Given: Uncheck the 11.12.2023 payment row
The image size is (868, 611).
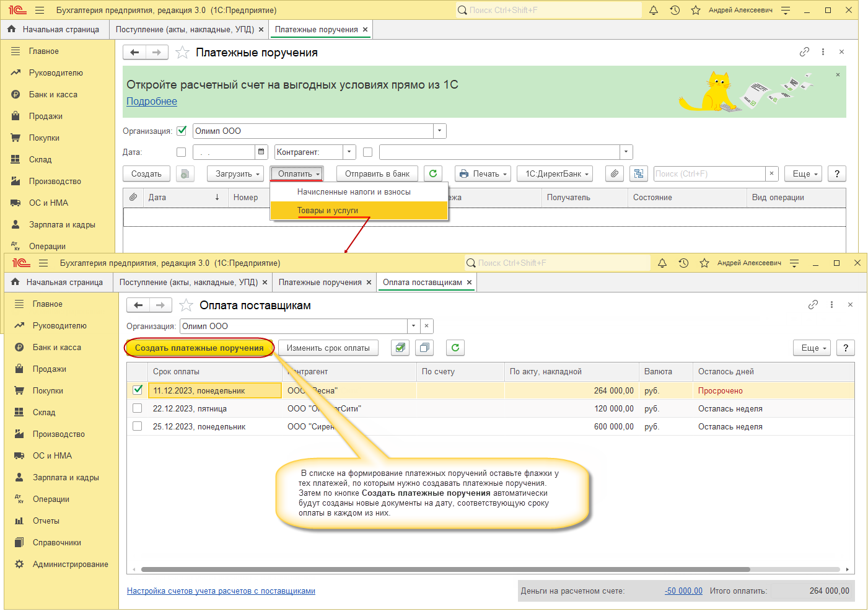Looking at the screenshot, I should (138, 390).
